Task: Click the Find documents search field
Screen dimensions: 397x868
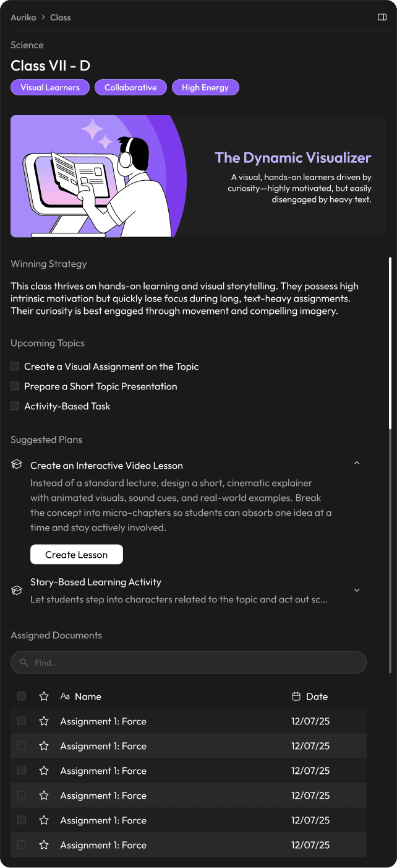Action: point(189,662)
